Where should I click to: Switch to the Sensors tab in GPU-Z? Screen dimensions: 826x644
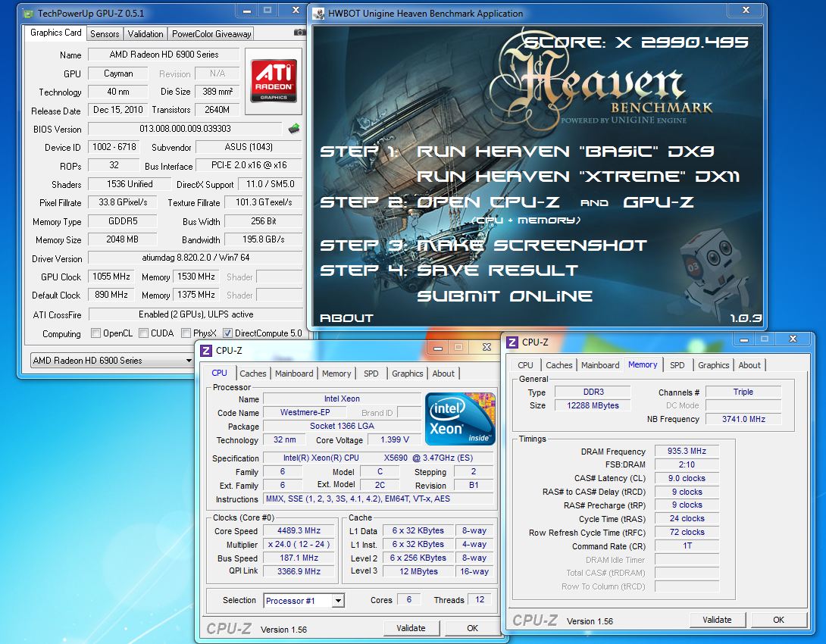pyautogui.click(x=105, y=33)
